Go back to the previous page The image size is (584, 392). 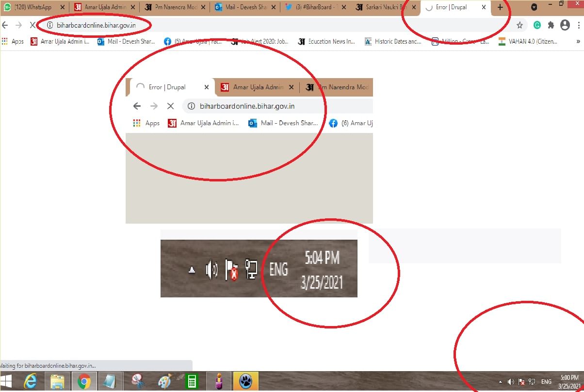click(5, 25)
